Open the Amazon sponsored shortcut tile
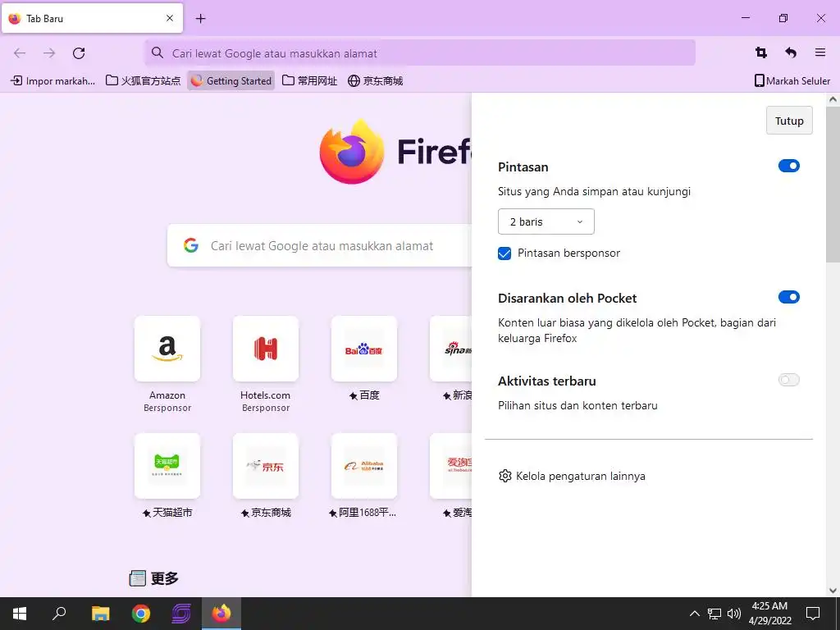Screen dimensions: 840x630 point(167,349)
